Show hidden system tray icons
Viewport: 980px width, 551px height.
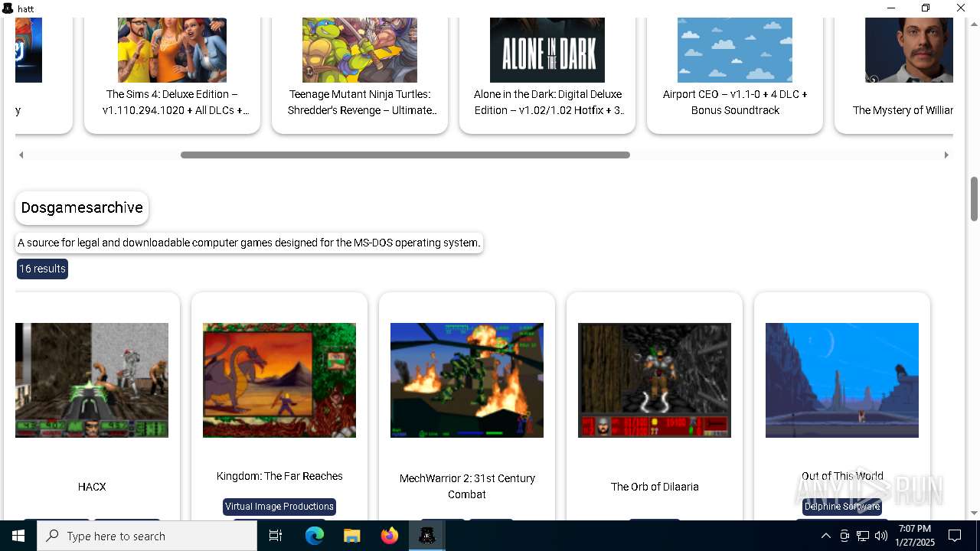click(825, 536)
